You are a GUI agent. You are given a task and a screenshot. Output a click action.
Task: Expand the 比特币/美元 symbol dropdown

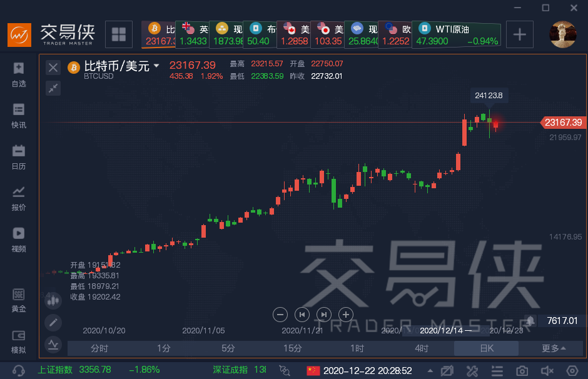tap(156, 66)
